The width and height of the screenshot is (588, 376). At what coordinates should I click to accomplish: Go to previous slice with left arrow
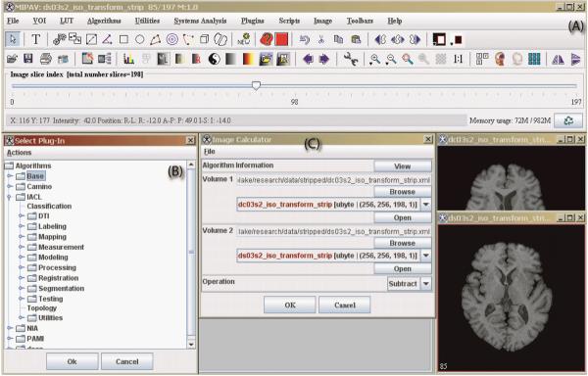[308, 59]
